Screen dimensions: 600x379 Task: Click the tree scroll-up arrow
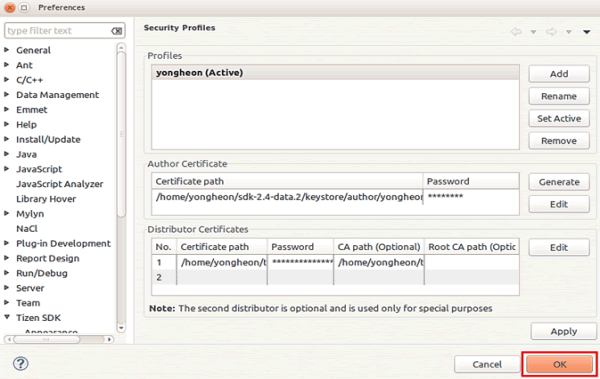[x=121, y=47]
